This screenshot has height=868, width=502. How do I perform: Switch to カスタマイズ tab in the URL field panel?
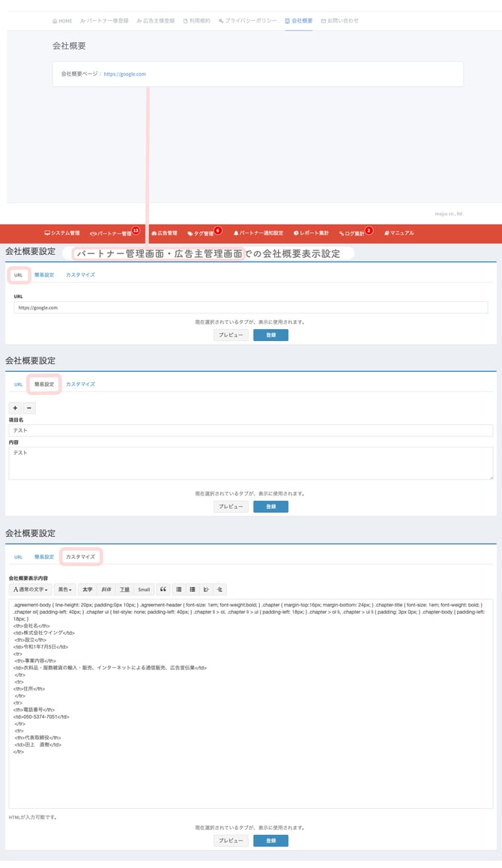(80, 275)
